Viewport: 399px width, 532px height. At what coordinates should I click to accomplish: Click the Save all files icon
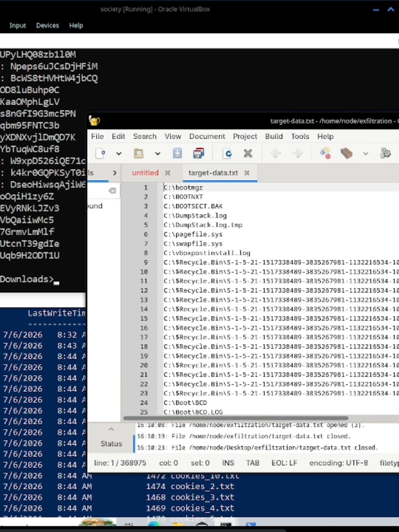click(198, 154)
